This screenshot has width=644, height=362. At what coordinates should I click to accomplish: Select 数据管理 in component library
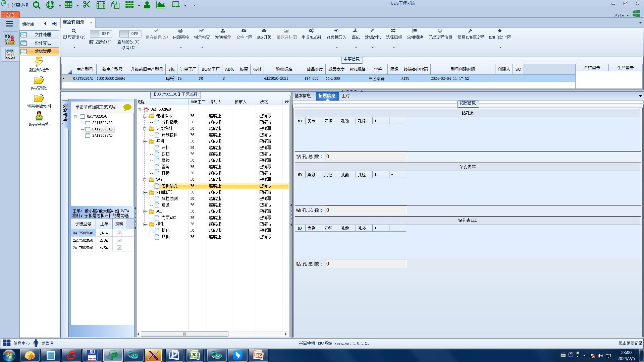tap(43, 51)
